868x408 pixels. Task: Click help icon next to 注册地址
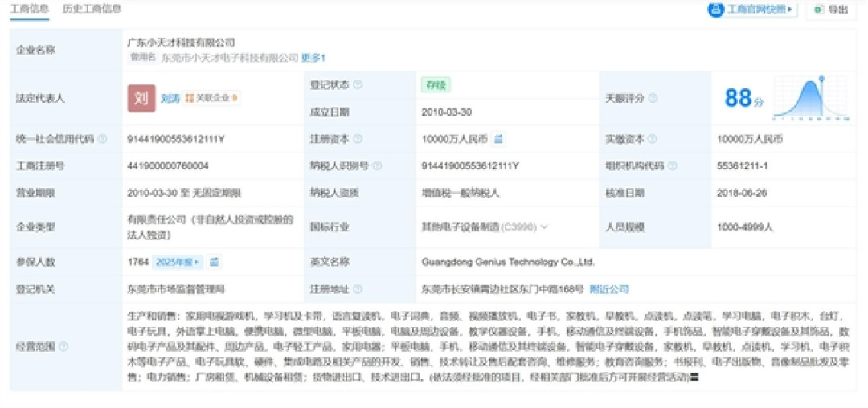358,289
